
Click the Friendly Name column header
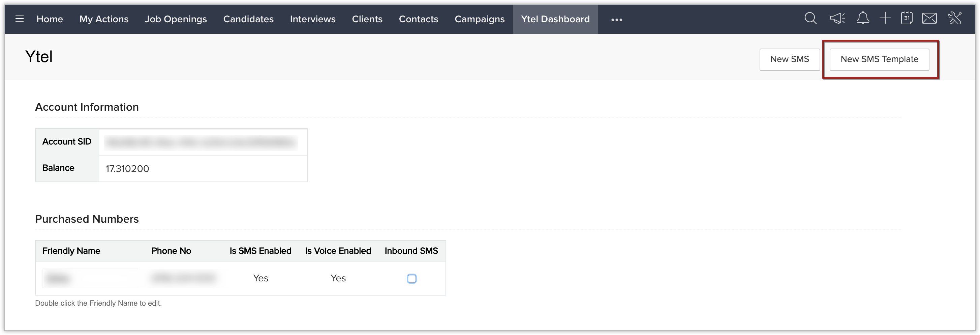click(71, 251)
